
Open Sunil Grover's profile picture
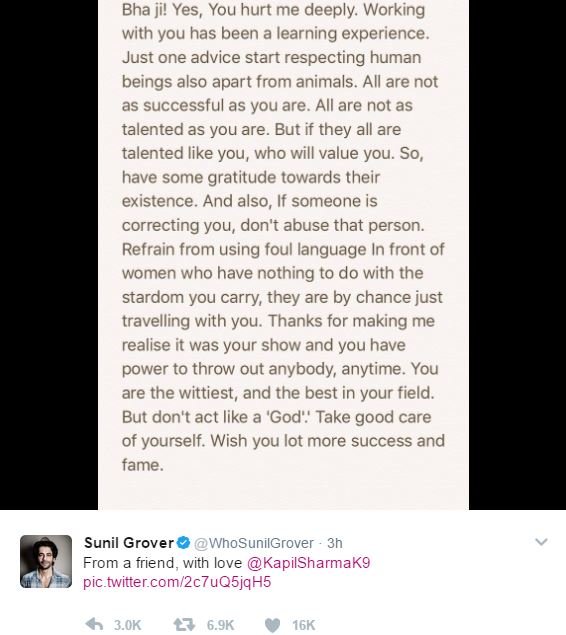tap(46, 561)
